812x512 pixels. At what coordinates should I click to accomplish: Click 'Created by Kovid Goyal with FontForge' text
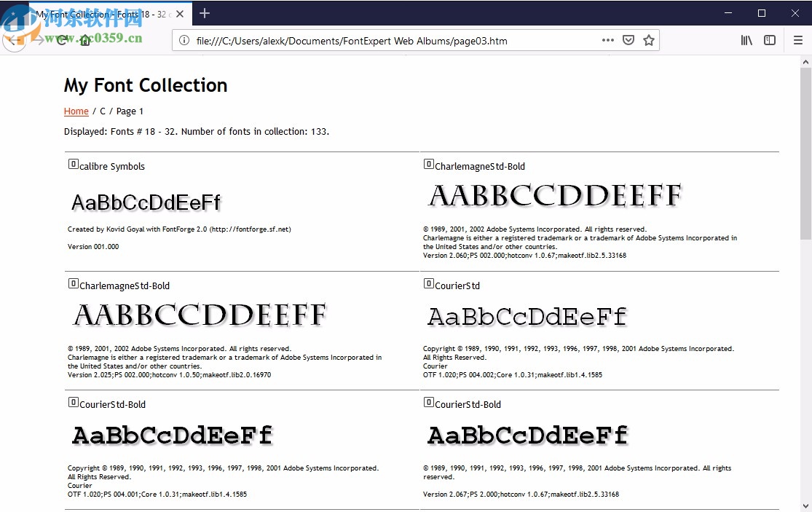pos(179,229)
